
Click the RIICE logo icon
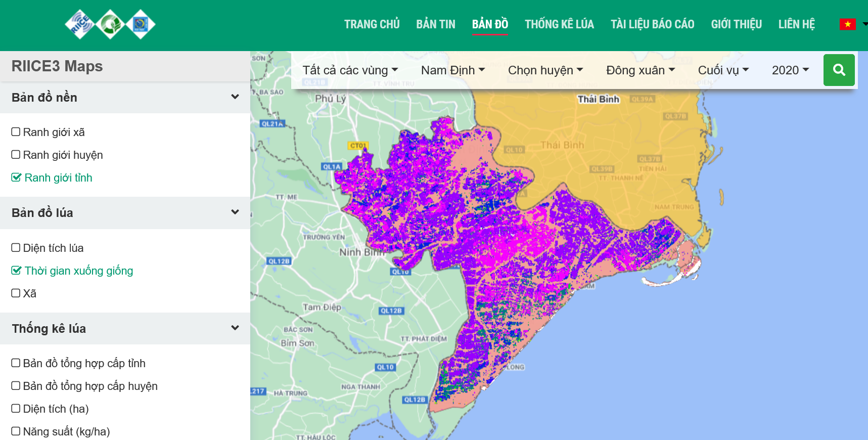coord(80,24)
